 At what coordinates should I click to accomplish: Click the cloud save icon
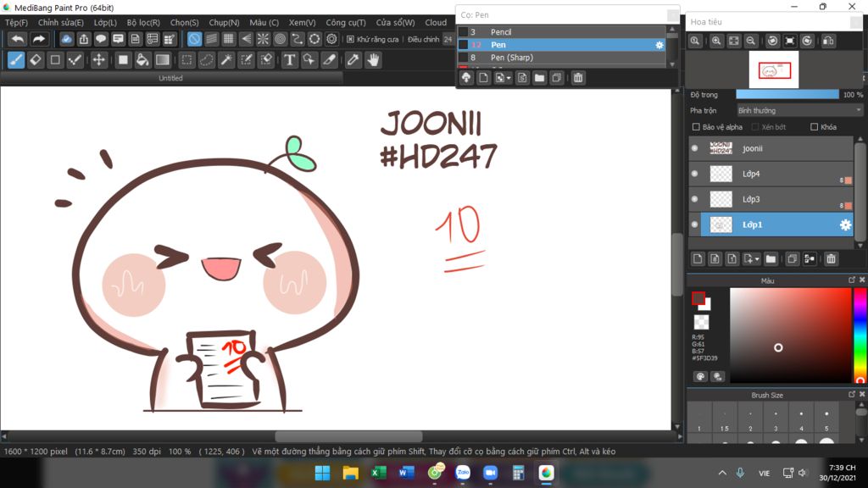[x=66, y=39]
